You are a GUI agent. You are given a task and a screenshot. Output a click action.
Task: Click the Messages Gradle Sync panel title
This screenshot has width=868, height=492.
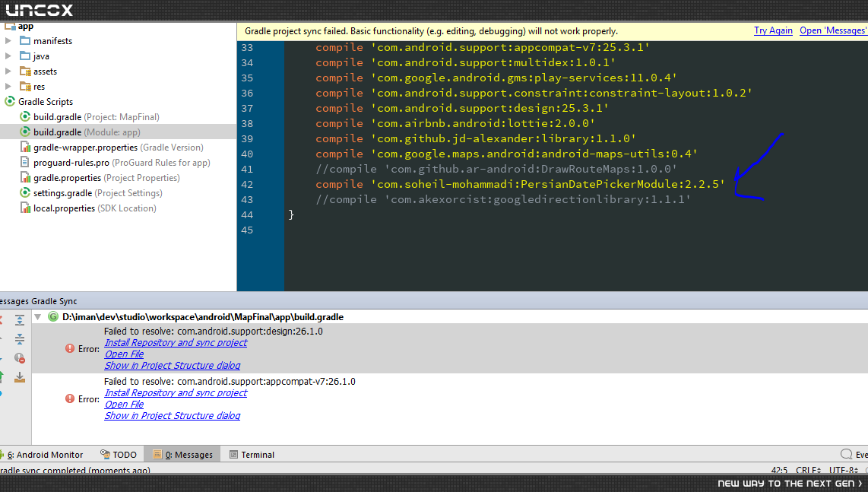pyautogui.click(x=38, y=301)
